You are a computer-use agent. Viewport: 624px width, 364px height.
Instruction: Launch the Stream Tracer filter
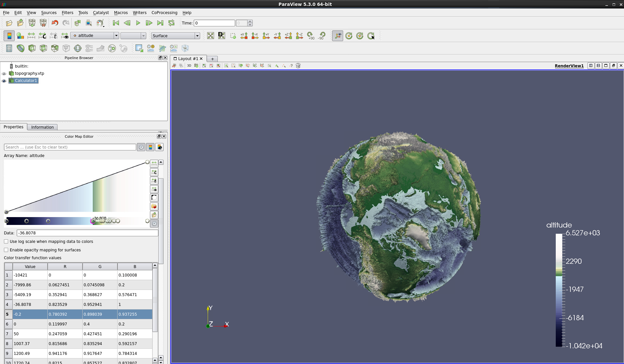89,48
